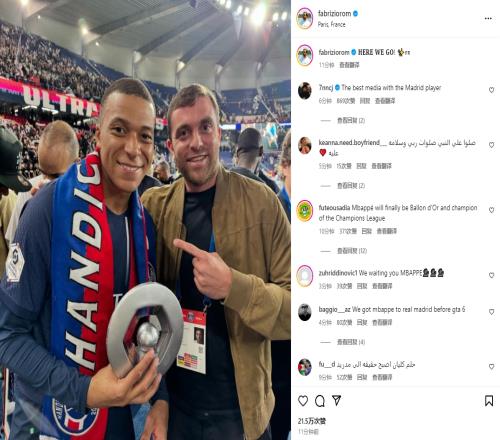Expand the 12 replies under futeousadia comment
Screen dimensions: 500x440
(352, 251)
